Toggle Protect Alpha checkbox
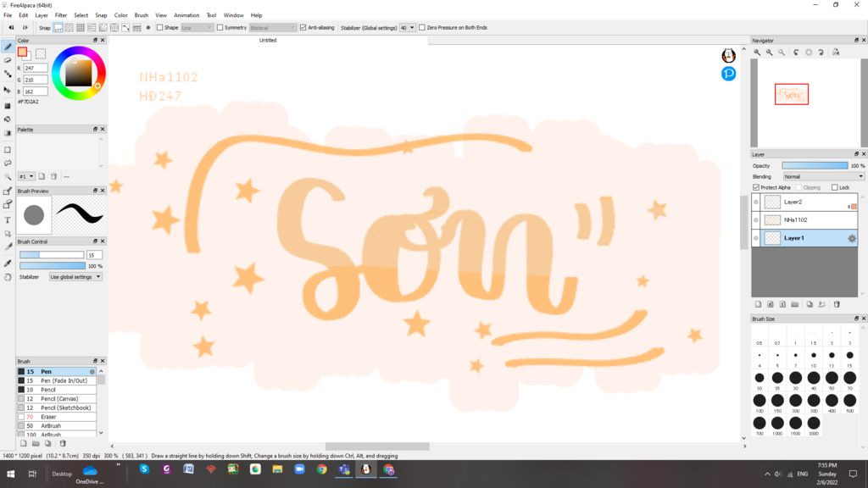Viewport: 868px width, 488px height. (x=756, y=187)
